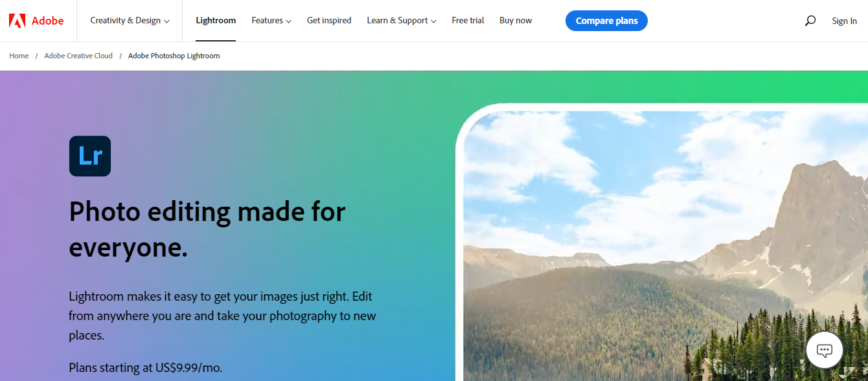Expand the Features menu
The image size is (868, 381).
[271, 21]
